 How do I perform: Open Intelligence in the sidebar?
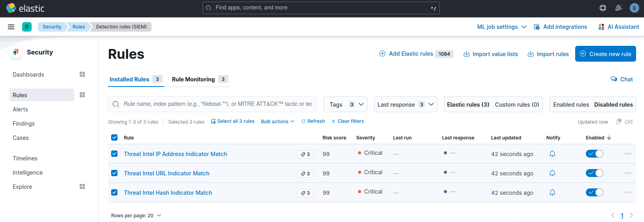tap(28, 173)
